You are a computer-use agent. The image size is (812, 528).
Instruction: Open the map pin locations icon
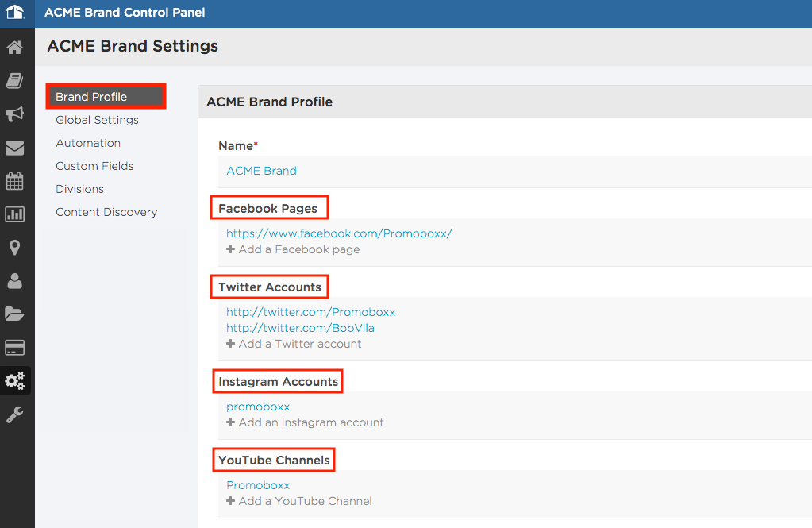click(x=14, y=248)
